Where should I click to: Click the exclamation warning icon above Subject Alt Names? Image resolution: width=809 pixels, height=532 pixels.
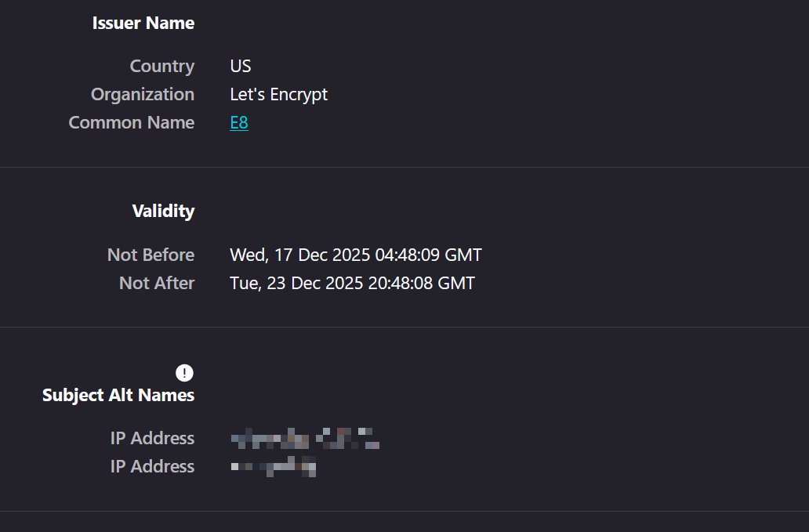pos(184,372)
